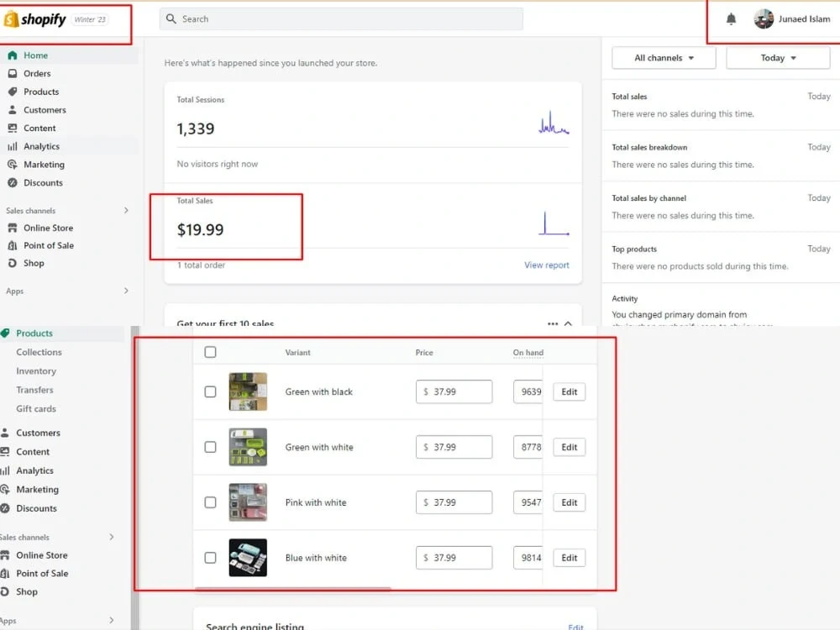Check the Green with black variant
Image resolution: width=840 pixels, height=630 pixels.
[x=211, y=391]
